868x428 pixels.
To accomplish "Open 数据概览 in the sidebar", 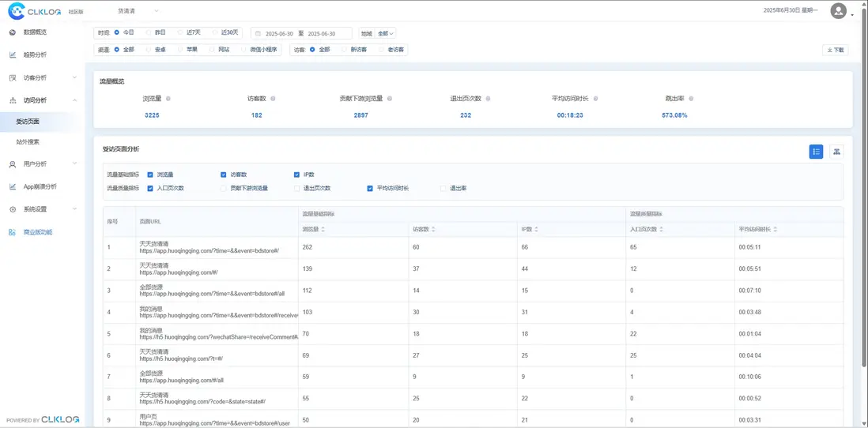I will pos(35,32).
